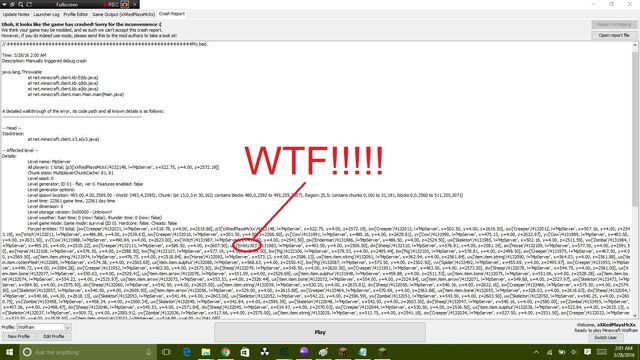Click the Windows Start button
This screenshot has height=360, width=640.
tap(9, 352)
